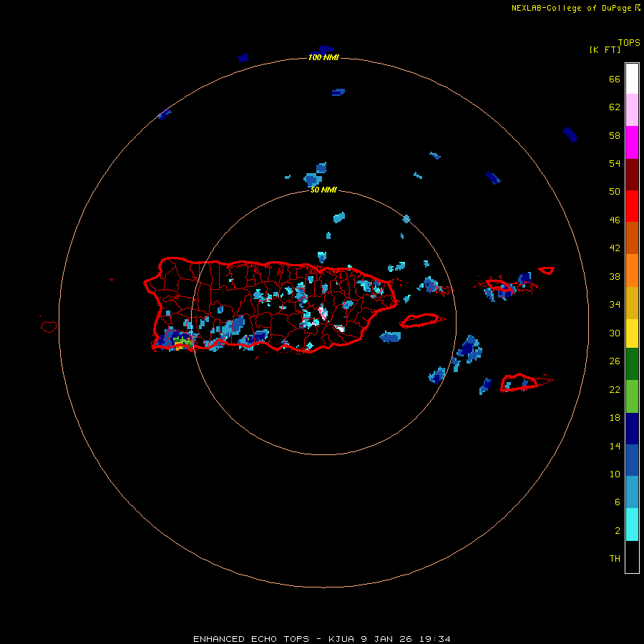Click the Mona Island outline west of Puerto Rico
This screenshot has width=644, height=644.
click(x=49, y=326)
